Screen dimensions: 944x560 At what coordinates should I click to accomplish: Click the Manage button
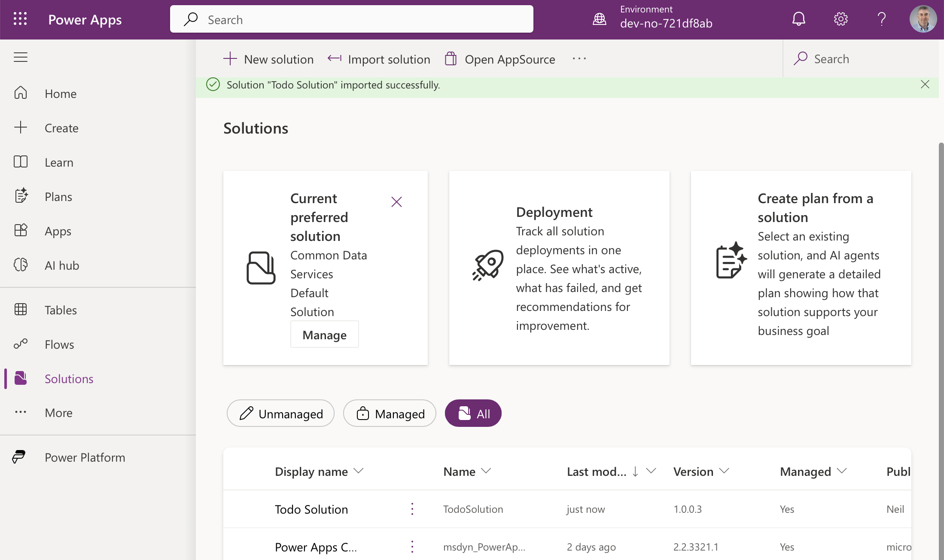(324, 335)
